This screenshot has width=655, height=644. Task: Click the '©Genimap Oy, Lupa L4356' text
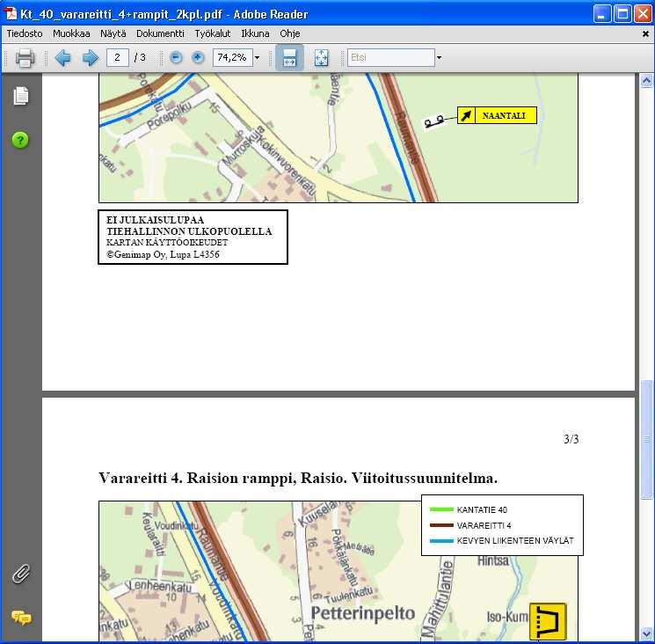coord(163,254)
